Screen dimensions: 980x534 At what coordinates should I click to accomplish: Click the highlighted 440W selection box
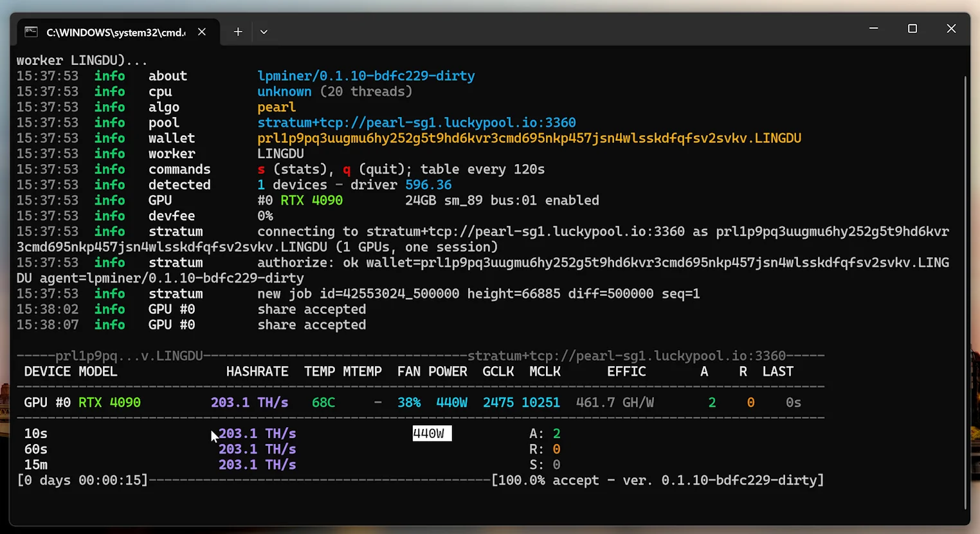(x=432, y=434)
